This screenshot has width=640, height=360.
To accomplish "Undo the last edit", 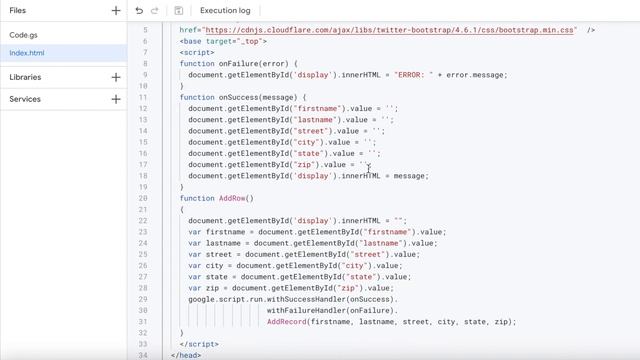I will pyautogui.click(x=139, y=11).
